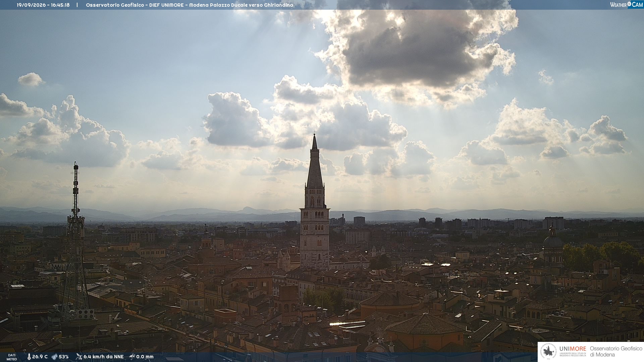Click the UNIMORE logo text
Viewport: 644px width, 362px height.
pyautogui.click(x=573, y=349)
